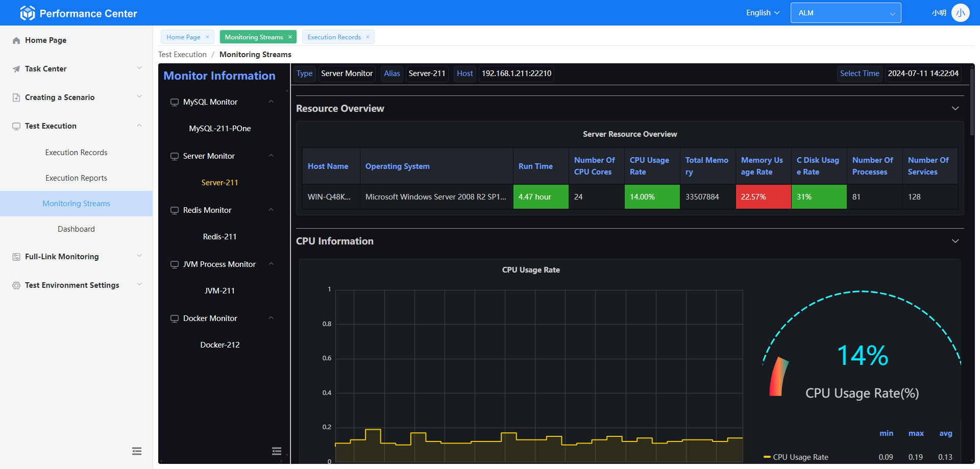Select the Server-211 monitor
Image resolution: width=980 pixels, height=469 pixels.
[220, 183]
